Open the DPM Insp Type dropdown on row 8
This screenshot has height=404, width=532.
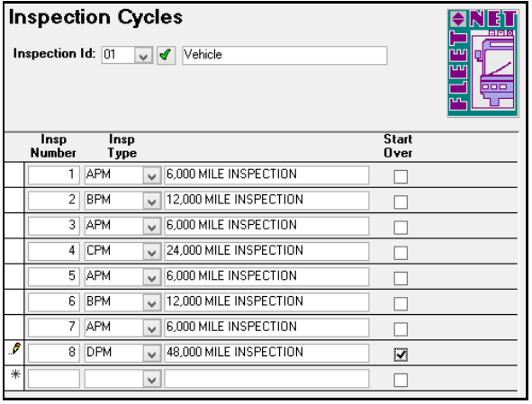coord(151,354)
